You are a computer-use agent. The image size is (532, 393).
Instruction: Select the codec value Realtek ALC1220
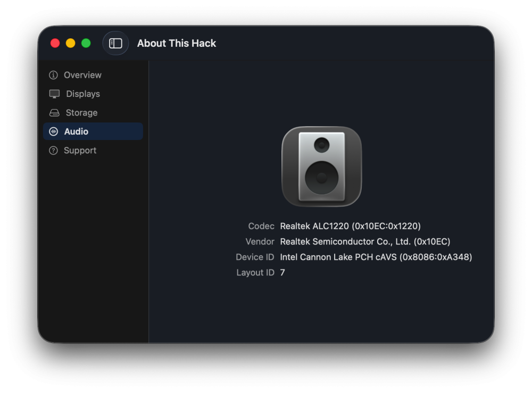click(x=350, y=226)
